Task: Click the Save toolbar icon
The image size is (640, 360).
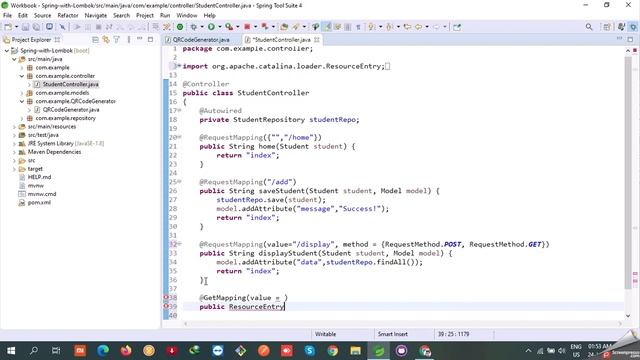Action: point(25,27)
